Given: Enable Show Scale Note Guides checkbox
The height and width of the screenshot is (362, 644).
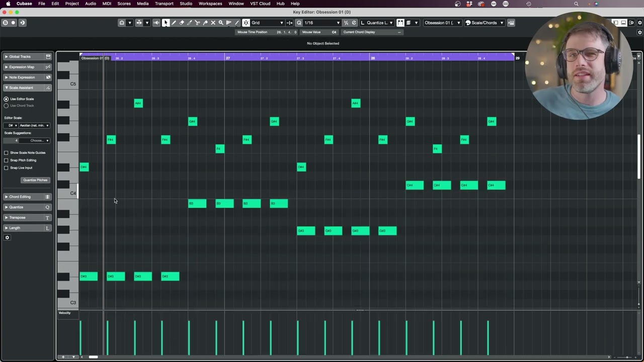Looking at the screenshot, I should click(x=6, y=153).
